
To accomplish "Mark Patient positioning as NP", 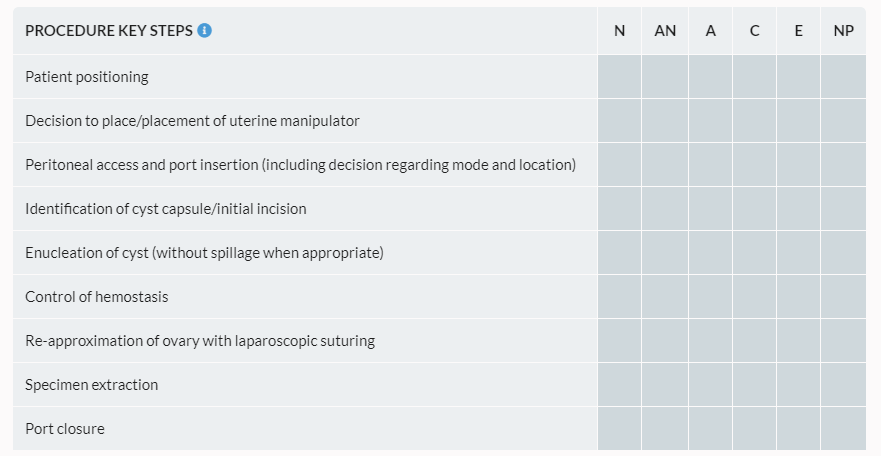I will point(843,77).
